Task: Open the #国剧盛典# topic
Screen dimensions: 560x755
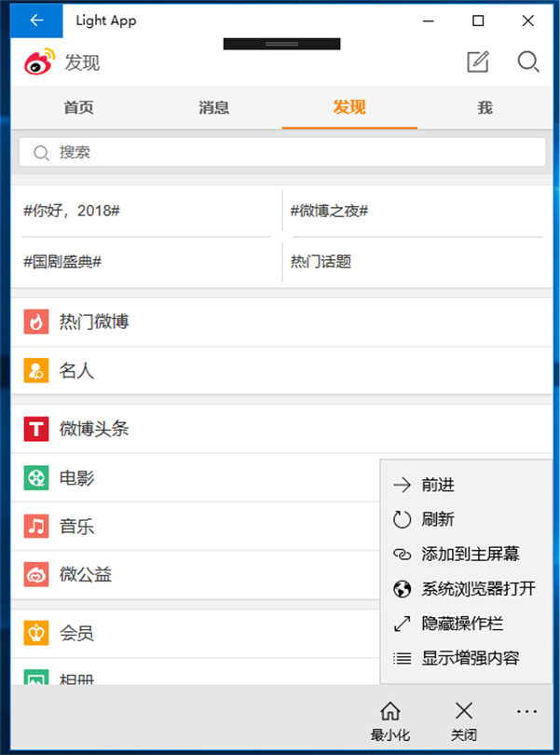Action: [x=62, y=262]
